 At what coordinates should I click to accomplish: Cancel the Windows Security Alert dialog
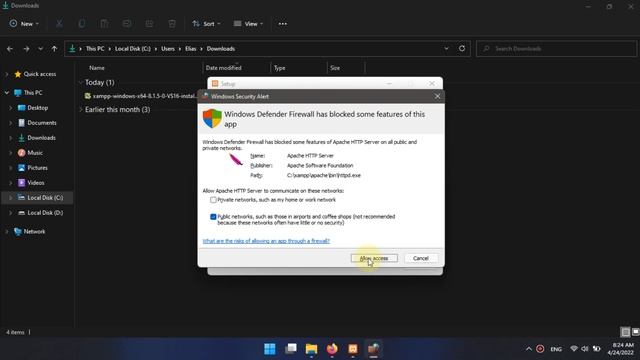tap(421, 258)
